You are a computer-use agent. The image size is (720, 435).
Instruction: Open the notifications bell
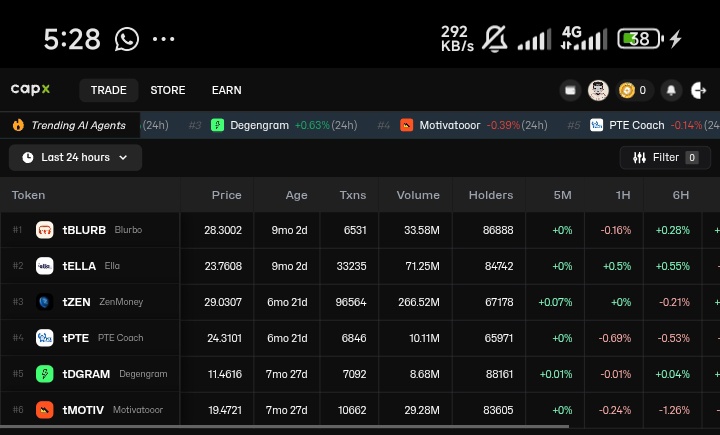tap(671, 90)
